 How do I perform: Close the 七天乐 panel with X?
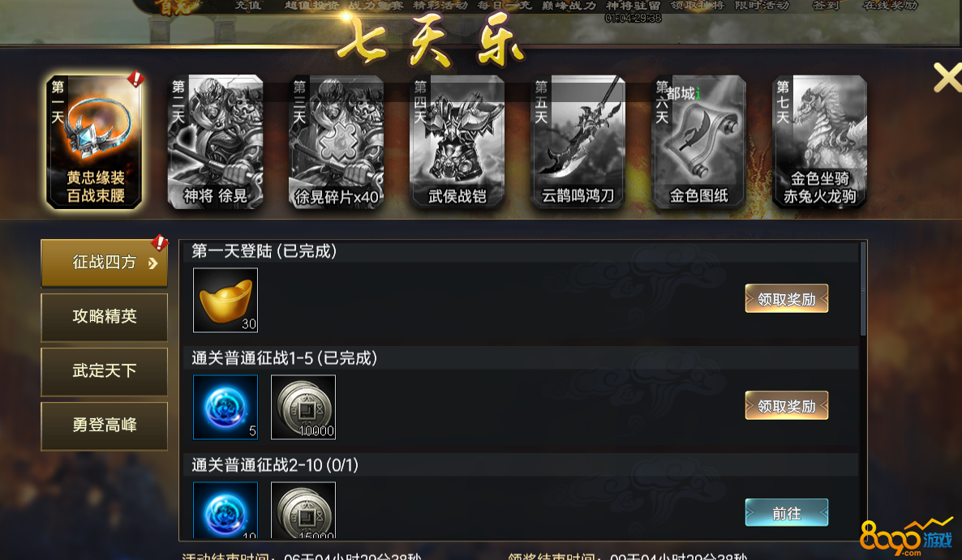947,78
